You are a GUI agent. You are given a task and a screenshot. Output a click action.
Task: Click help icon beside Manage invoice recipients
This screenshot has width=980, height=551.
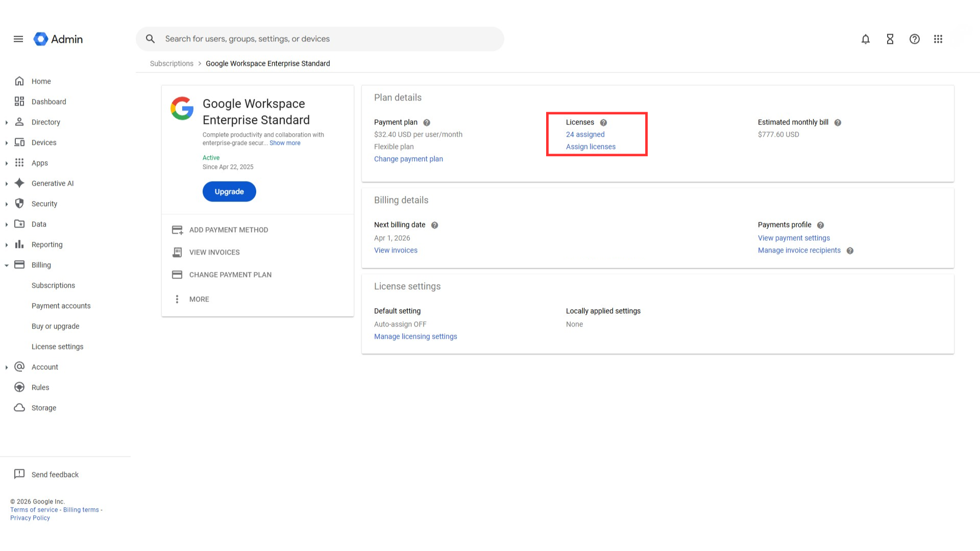(850, 251)
